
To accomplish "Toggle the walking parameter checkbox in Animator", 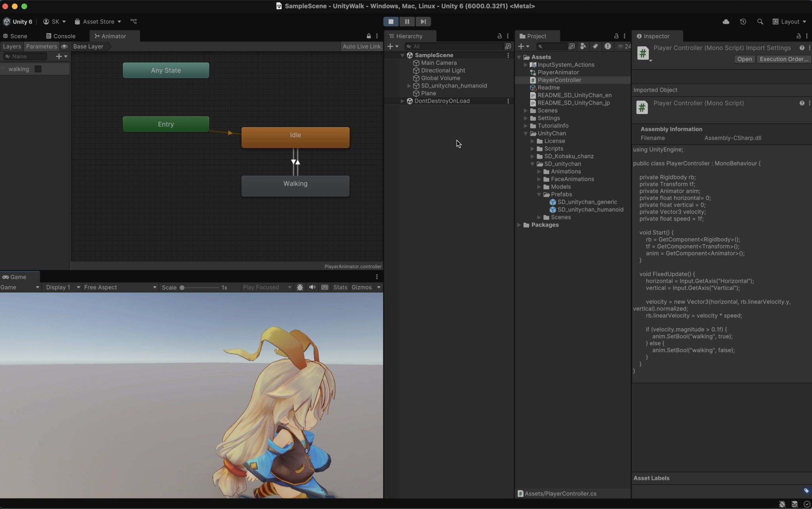I will pos(38,69).
